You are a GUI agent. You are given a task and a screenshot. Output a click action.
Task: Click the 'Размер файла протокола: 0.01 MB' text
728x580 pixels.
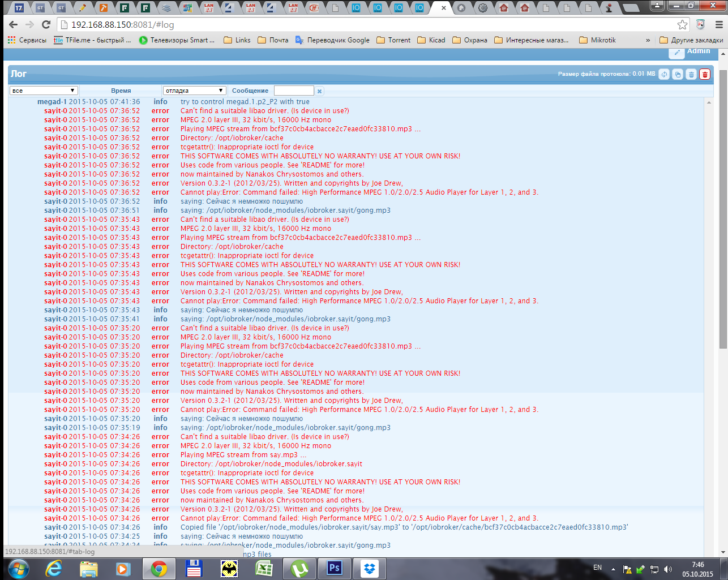pos(606,74)
